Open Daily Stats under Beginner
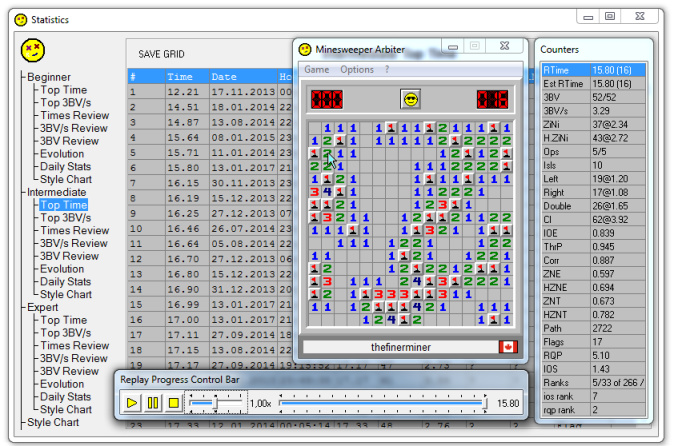This screenshot has height=446, width=674. tap(65, 167)
